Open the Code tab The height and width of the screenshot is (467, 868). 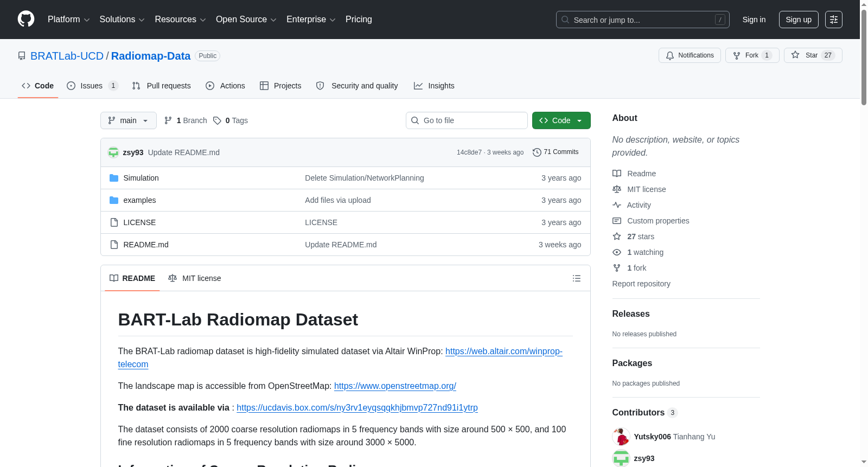(38, 86)
